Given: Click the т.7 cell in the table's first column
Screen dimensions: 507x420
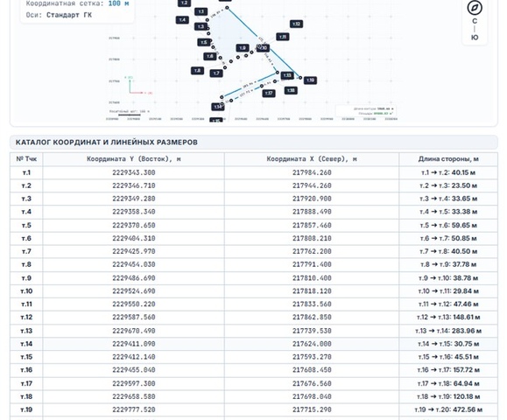Looking at the screenshot, I should coord(26,251).
